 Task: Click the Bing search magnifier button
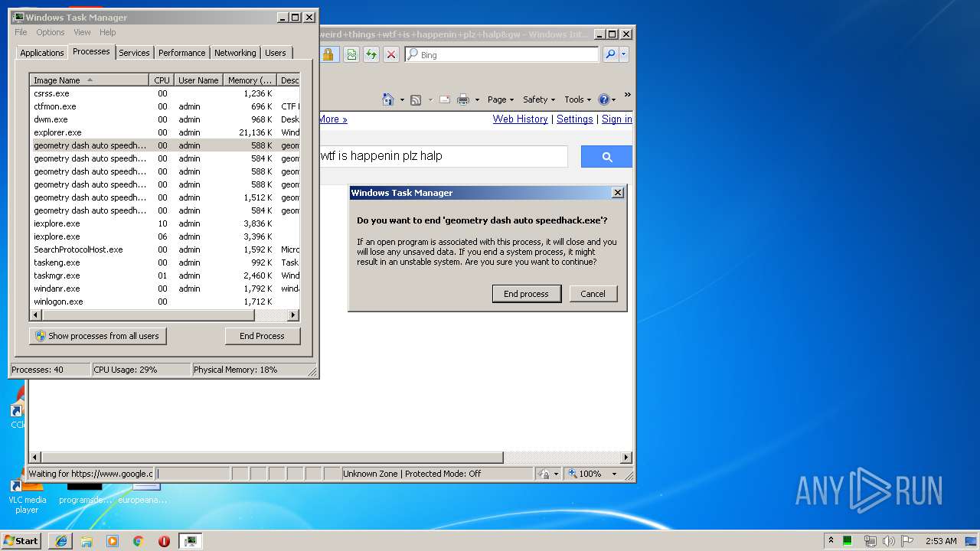pyautogui.click(x=610, y=54)
